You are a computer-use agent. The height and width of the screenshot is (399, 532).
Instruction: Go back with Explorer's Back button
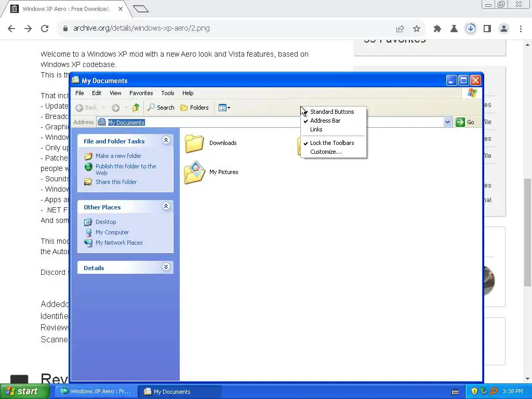[x=86, y=108]
